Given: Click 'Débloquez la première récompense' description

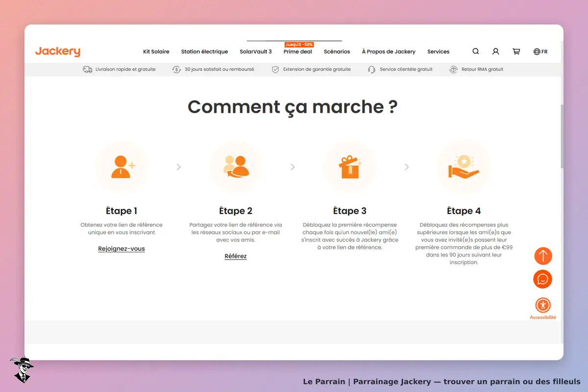Looking at the screenshot, I should tap(350, 236).
